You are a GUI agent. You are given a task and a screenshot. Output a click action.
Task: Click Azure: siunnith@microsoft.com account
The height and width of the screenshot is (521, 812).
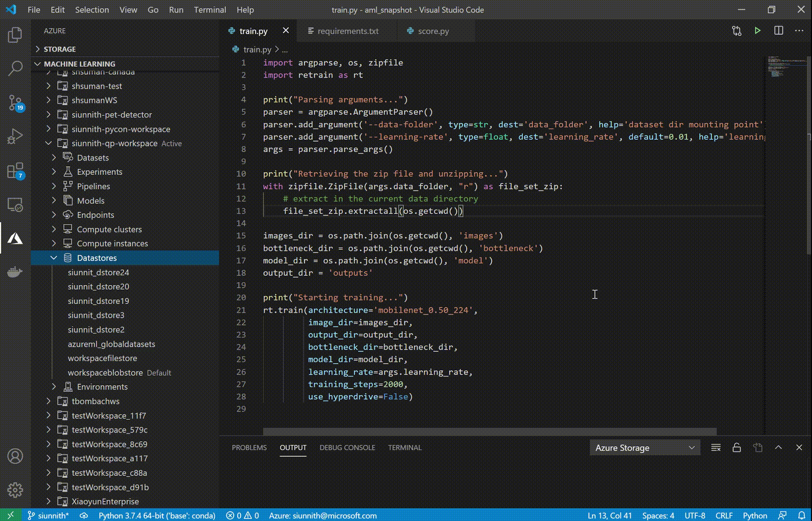(x=323, y=515)
